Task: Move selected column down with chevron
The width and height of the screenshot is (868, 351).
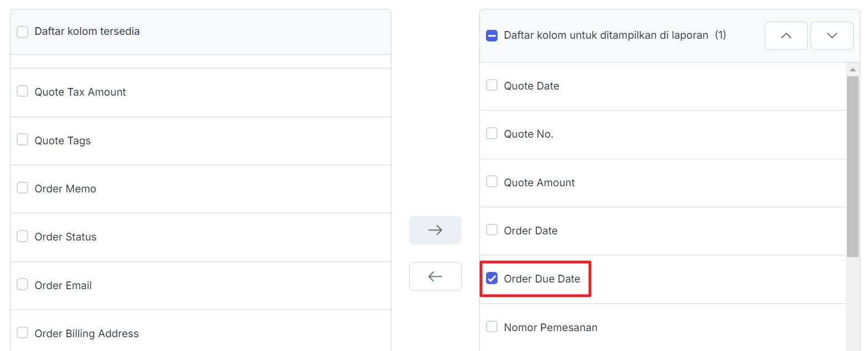Action: (832, 35)
